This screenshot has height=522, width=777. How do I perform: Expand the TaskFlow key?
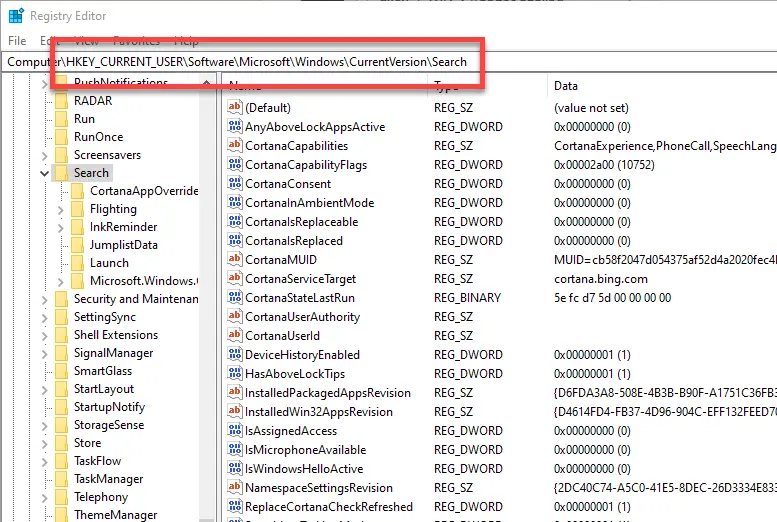point(45,462)
